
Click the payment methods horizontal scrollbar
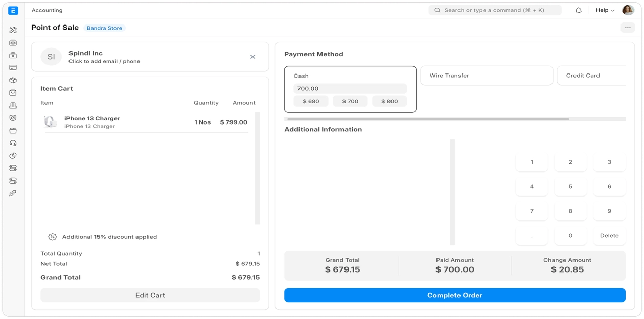click(x=428, y=119)
